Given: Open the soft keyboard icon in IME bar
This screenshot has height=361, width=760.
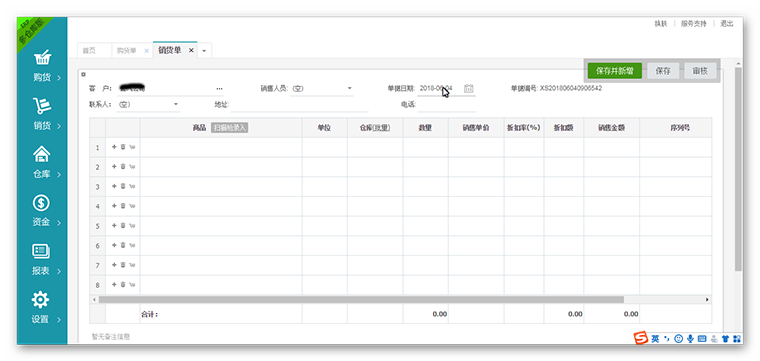Looking at the screenshot, I should pos(702,339).
